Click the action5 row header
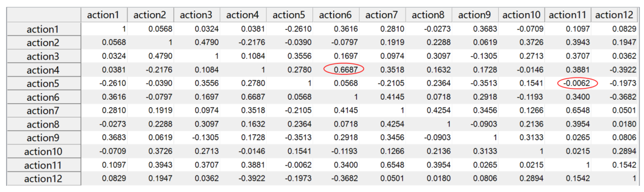 tap(43, 84)
